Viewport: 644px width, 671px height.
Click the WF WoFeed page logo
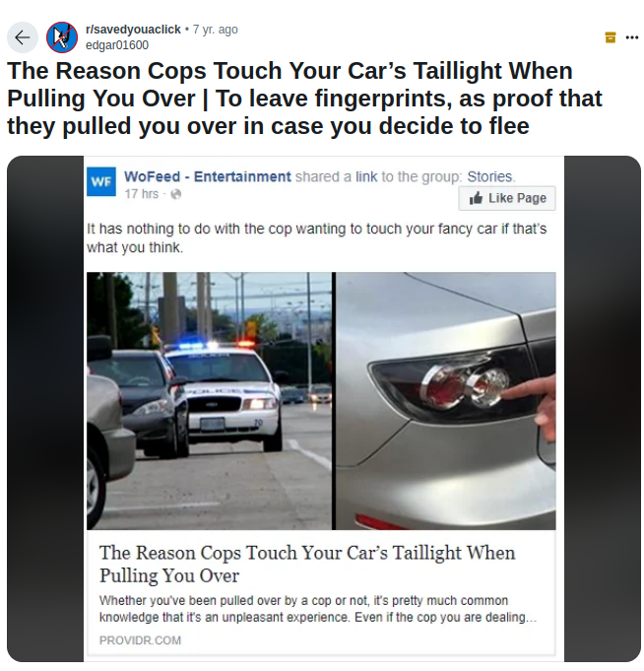point(101,181)
